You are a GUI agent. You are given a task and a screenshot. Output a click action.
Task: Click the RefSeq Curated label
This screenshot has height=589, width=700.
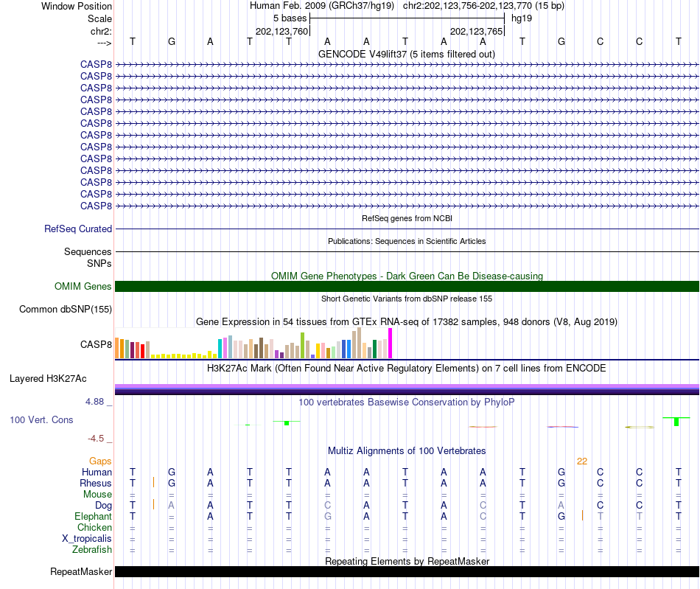(78, 229)
